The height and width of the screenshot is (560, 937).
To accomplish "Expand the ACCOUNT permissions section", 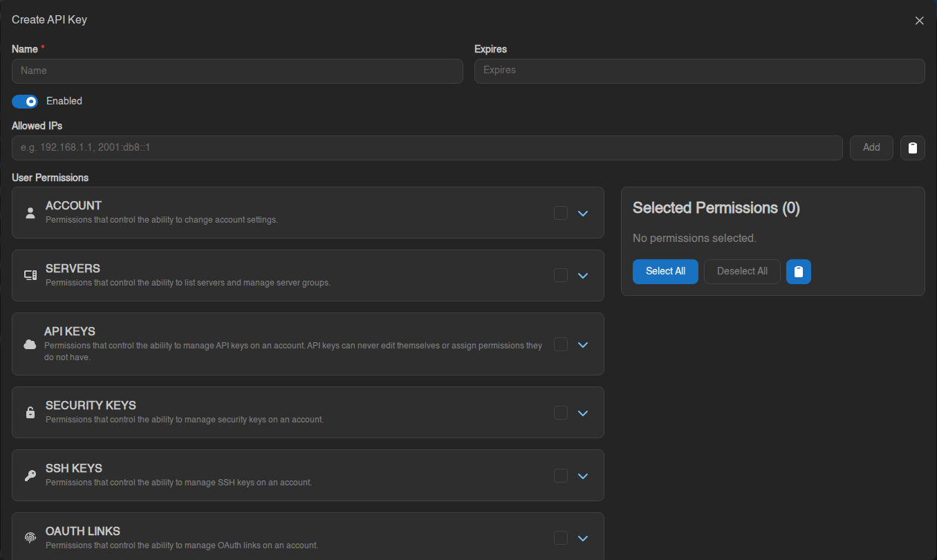I will pos(583,214).
